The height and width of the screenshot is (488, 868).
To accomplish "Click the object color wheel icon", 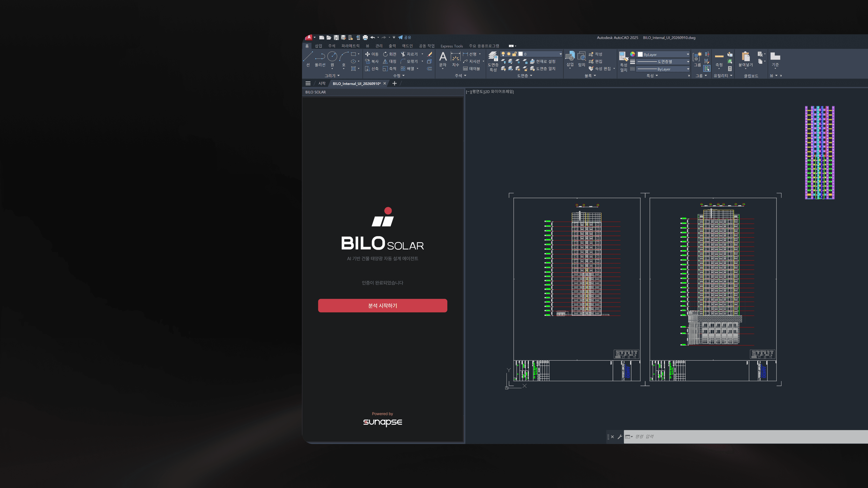I will tap(632, 54).
